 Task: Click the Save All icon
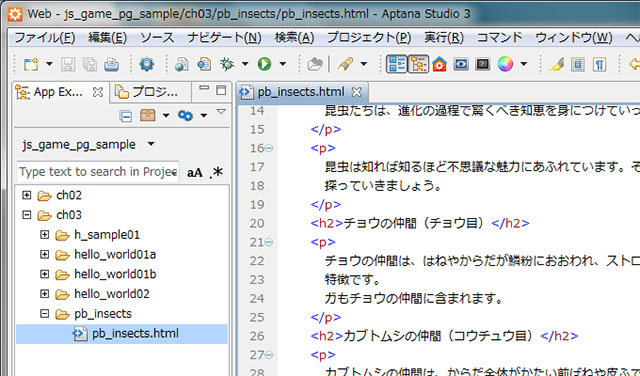coord(89,64)
